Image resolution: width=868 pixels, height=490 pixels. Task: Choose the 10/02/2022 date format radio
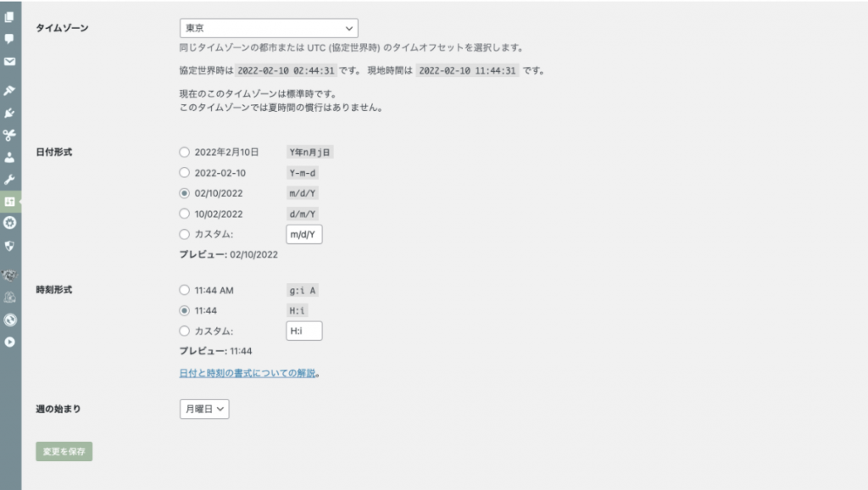(x=185, y=214)
